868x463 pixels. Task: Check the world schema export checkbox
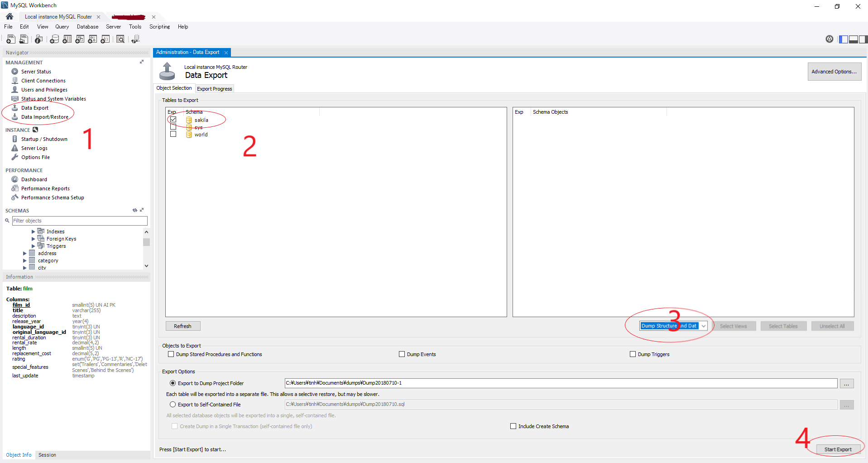[x=173, y=134]
